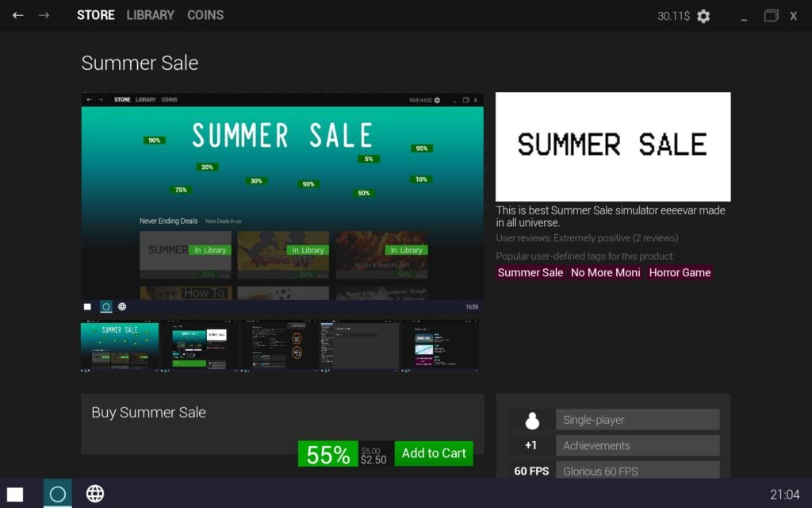Click the Summer Sale tag

coord(530,273)
